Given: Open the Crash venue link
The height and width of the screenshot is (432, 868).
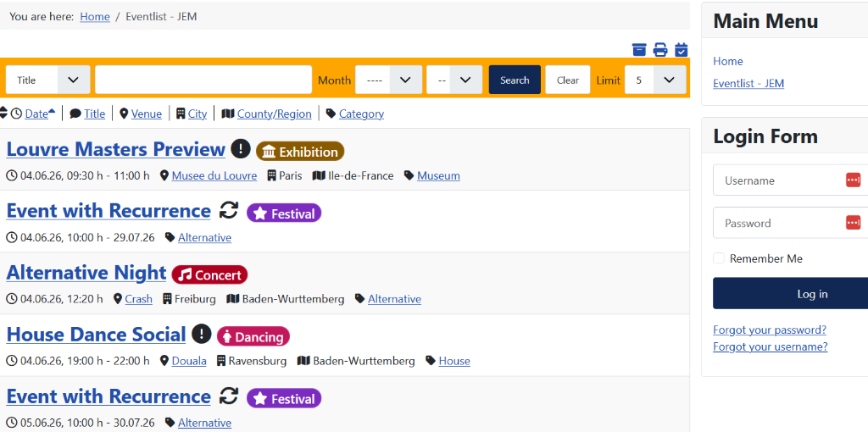Looking at the screenshot, I should pyautogui.click(x=138, y=299).
